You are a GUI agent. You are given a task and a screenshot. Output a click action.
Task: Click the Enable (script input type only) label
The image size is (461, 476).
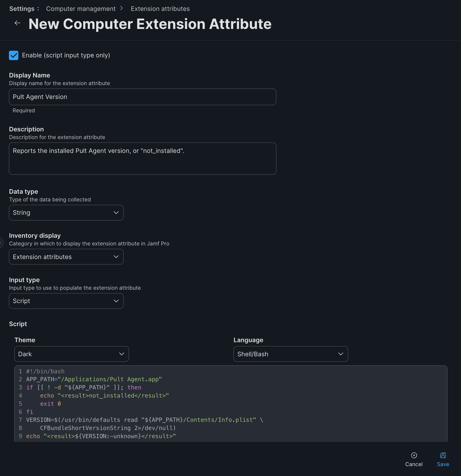point(66,55)
